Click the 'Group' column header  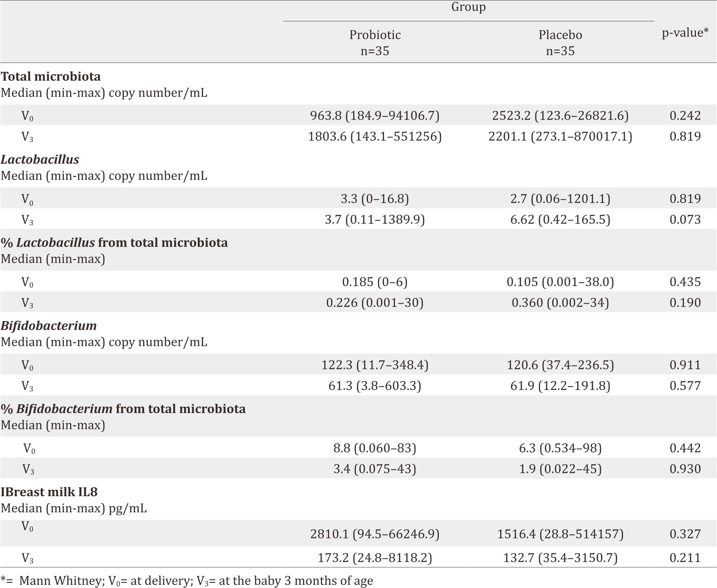click(x=468, y=7)
